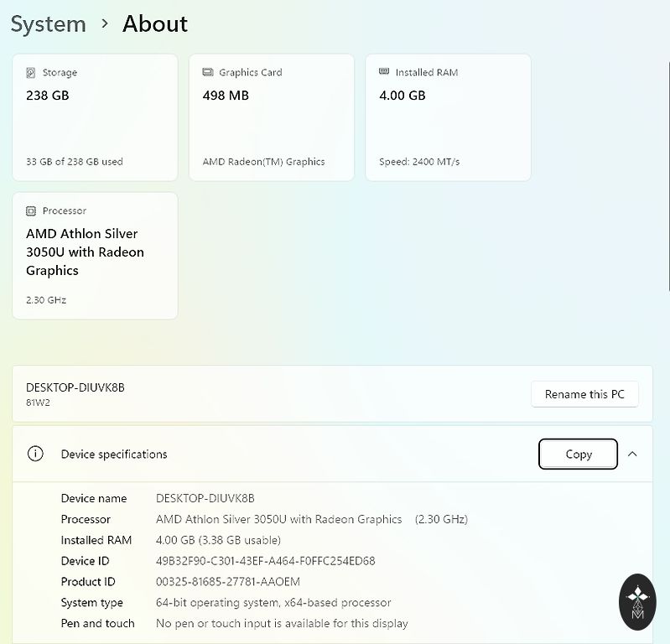This screenshot has width=670, height=644.
Task: Open the 238 GB Storage card
Action: pyautogui.click(x=95, y=117)
